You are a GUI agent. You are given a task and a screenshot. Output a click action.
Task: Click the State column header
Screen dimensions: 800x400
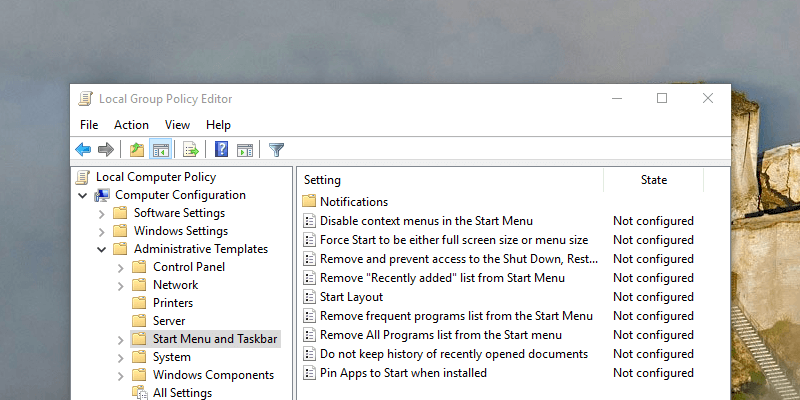654,180
